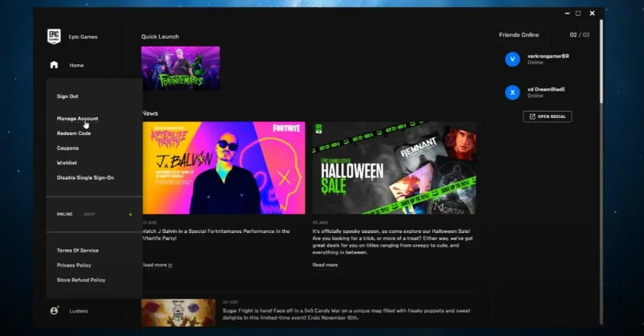Click the vertical scrollbar on the right
Image resolution: width=644 pixels, height=336 pixels.
601,61
